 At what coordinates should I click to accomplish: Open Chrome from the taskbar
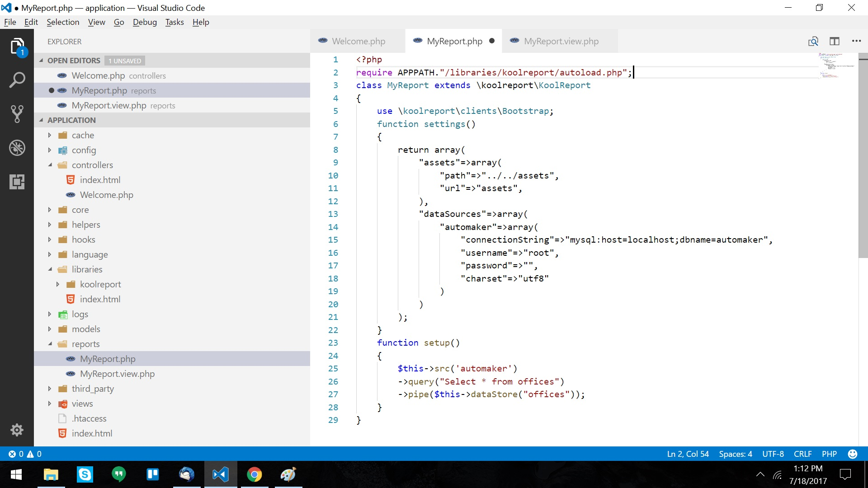254,474
